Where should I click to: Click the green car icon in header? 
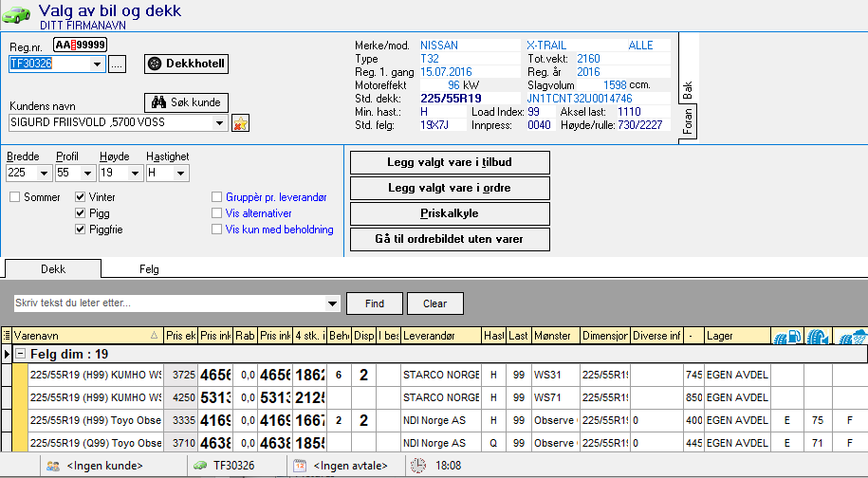(18, 14)
